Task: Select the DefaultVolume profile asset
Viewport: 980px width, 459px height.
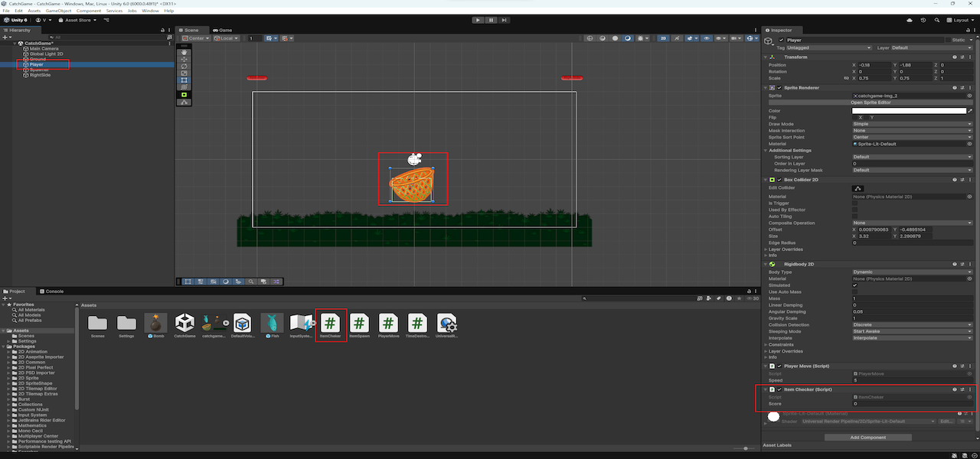Action: point(243,326)
